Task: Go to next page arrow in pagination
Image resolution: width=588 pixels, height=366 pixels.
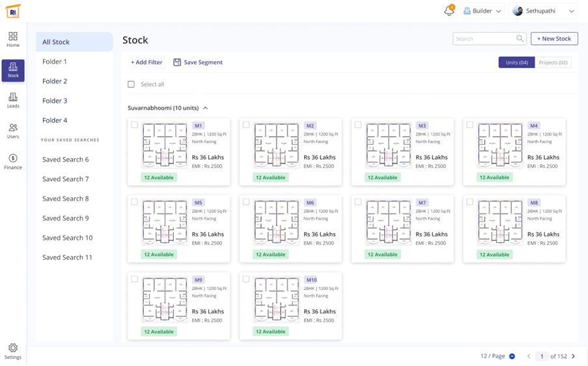Action: click(573, 356)
